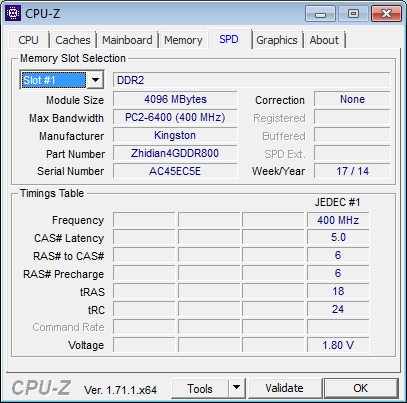
Task: Click the Tools button
Action: [200, 389]
